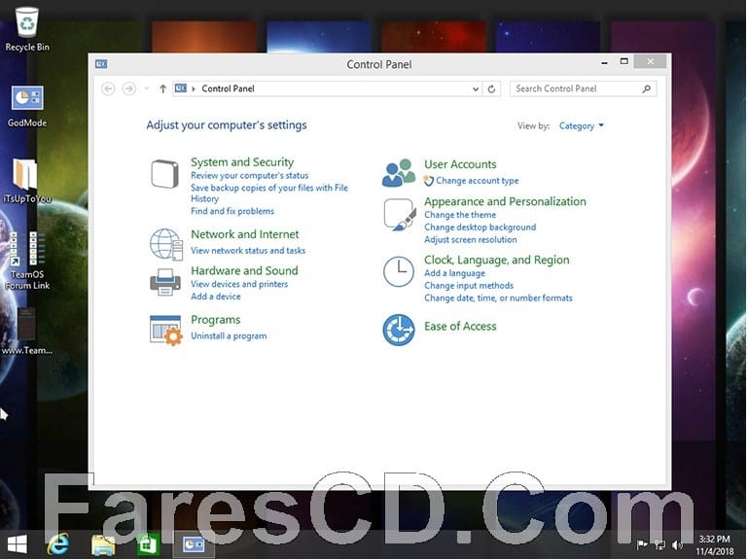Viewport: 748px width, 560px height.
Task: Click the Control Panel title bar icon
Action: [x=101, y=64]
